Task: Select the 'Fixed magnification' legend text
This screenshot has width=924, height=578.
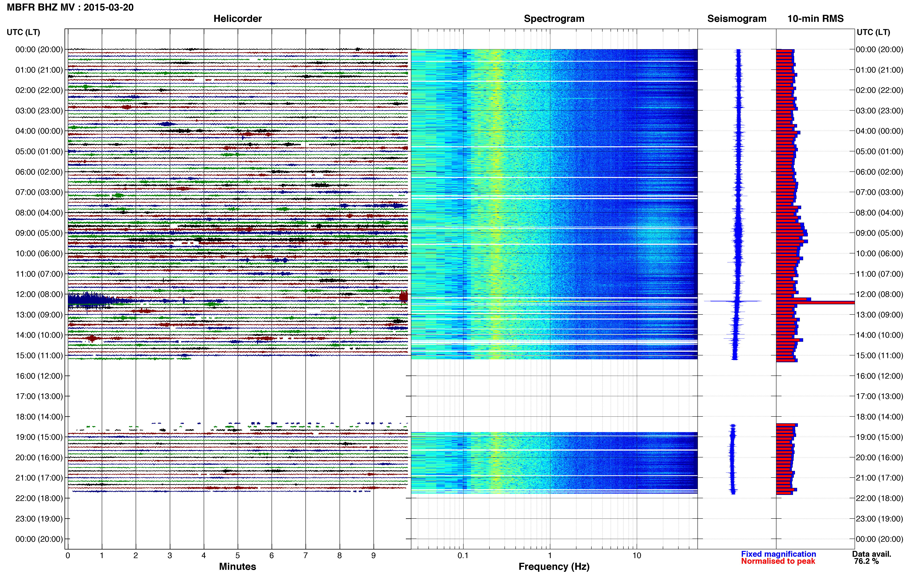Action: pyautogui.click(x=778, y=554)
